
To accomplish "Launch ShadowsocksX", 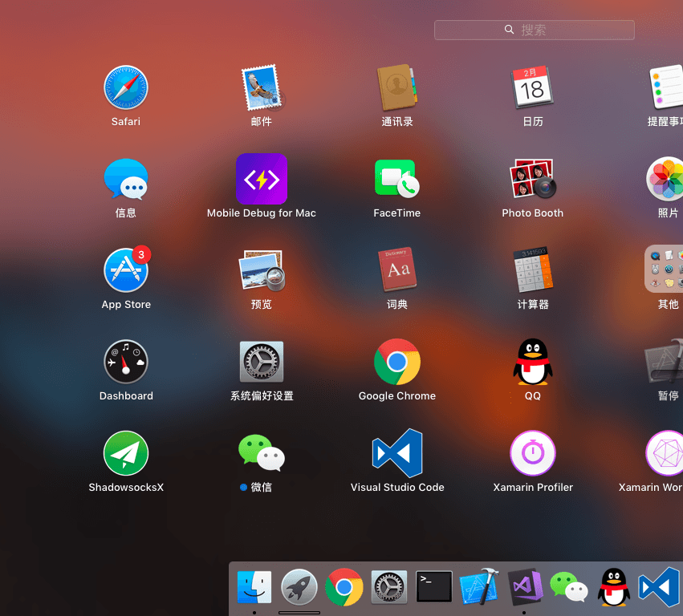I will point(126,453).
